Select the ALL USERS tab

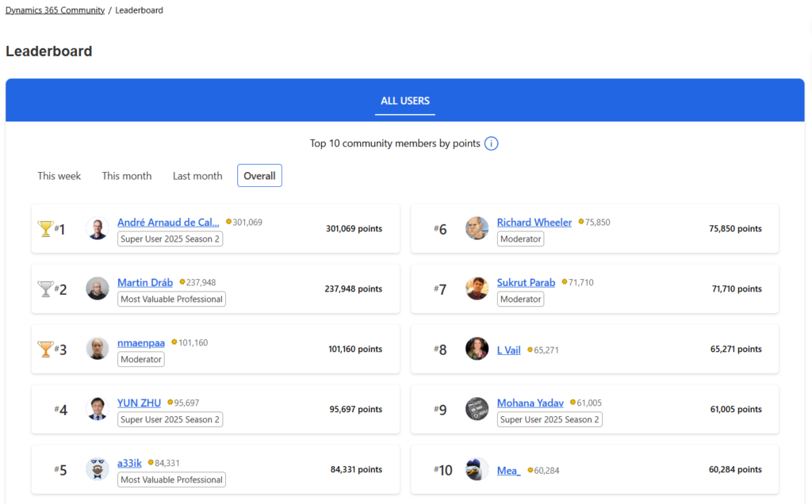pyautogui.click(x=405, y=101)
